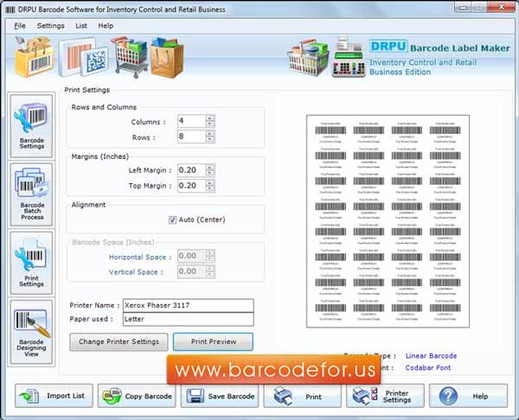Decrease Rows value with down arrow

pyautogui.click(x=210, y=139)
